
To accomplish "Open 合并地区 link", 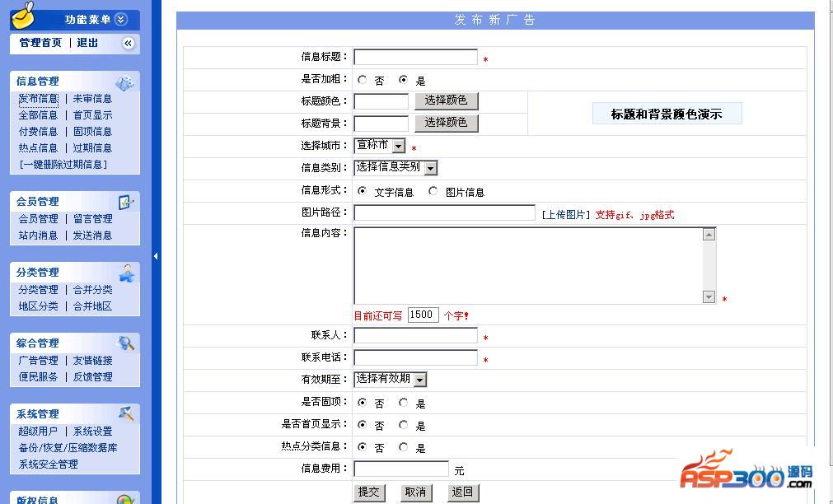I will click(x=92, y=306).
